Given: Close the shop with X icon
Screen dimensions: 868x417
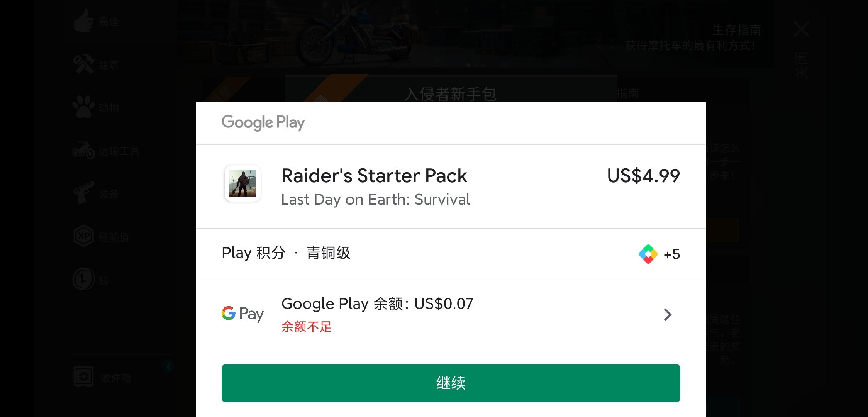Looking at the screenshot, I should click(801, 29).
